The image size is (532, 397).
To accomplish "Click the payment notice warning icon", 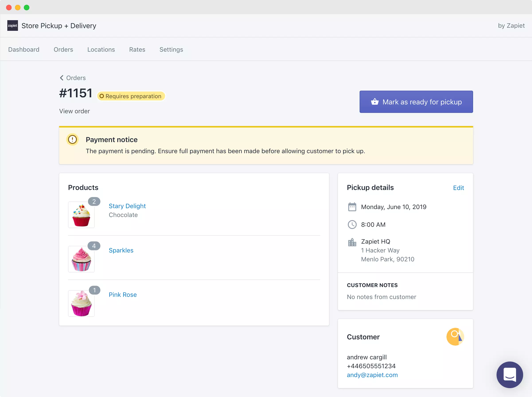I will 72,139.
